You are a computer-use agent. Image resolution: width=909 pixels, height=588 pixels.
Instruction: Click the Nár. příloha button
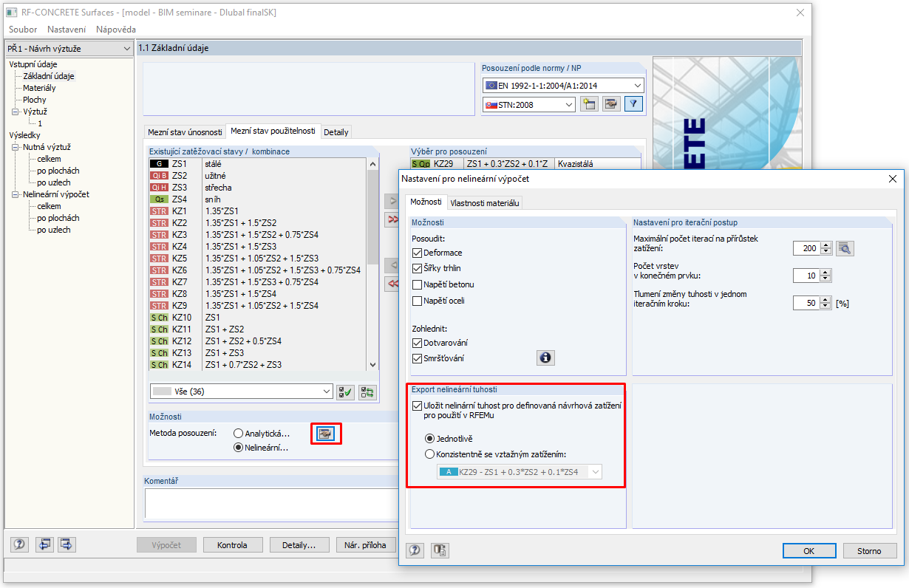[365, 545]
